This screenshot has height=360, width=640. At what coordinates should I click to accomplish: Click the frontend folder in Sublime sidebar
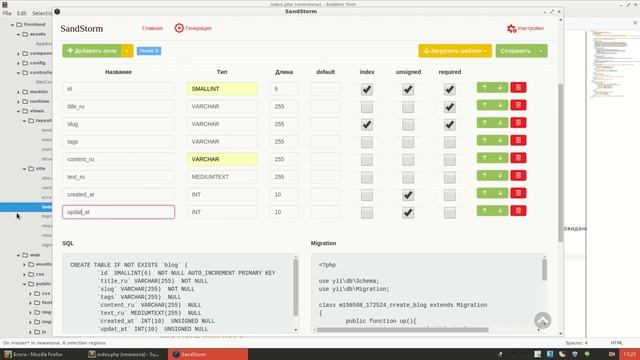[x=34, y=24]
